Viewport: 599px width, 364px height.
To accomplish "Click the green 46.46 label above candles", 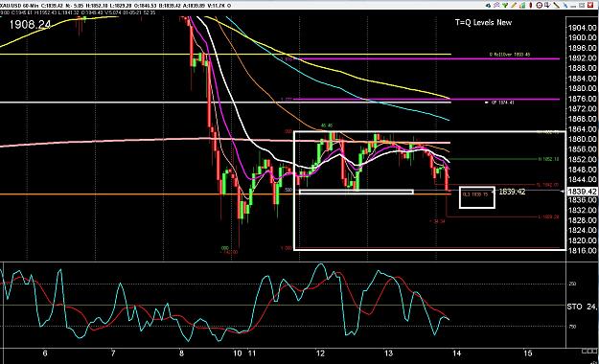I will [x=327, y=125].
